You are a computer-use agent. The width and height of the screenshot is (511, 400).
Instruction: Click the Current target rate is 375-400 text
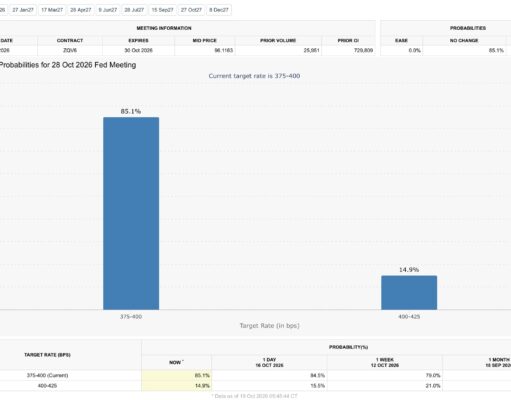point(254,76)
